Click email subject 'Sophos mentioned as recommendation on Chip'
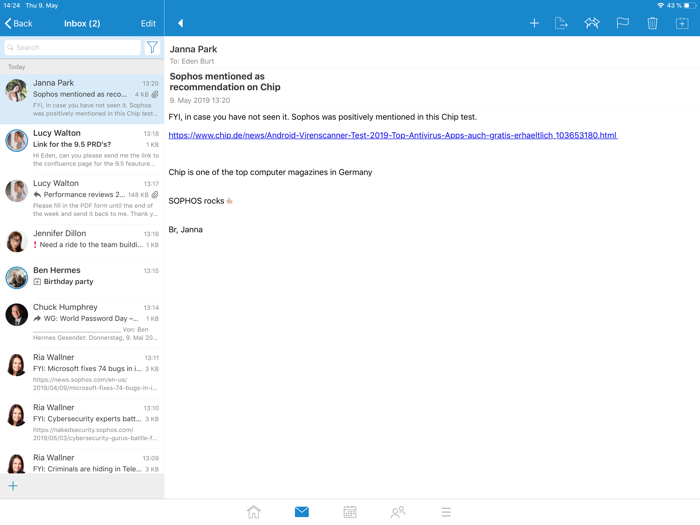The width and height of the screenshot is (700, 525). coord(225,82)
